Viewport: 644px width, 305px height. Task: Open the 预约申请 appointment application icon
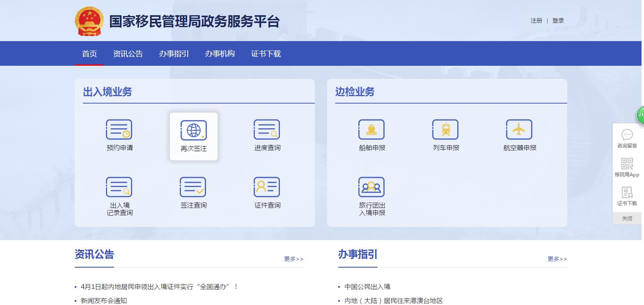pos(119,130)
